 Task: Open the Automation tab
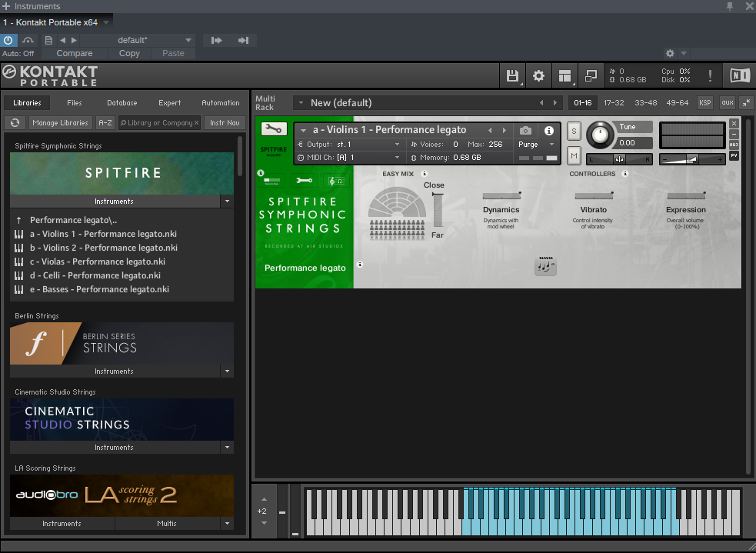(x=220, y=103)
